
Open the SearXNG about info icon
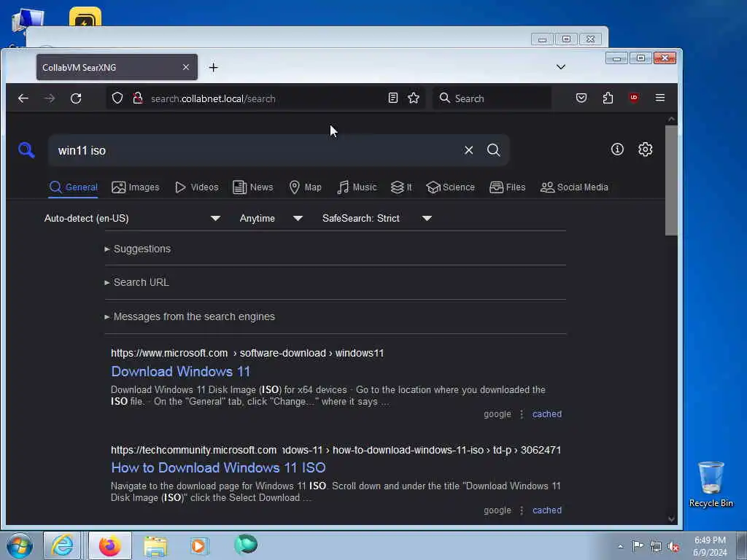617,149
